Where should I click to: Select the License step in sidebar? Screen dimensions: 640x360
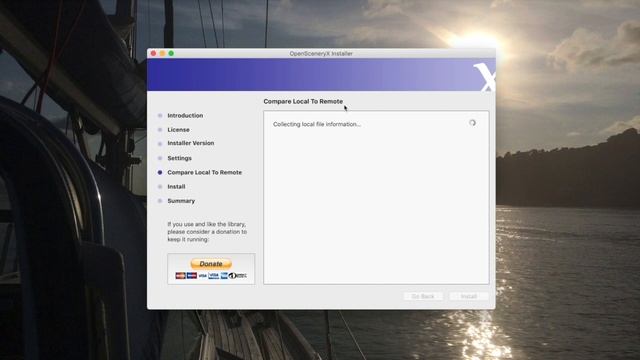(178, 129)
